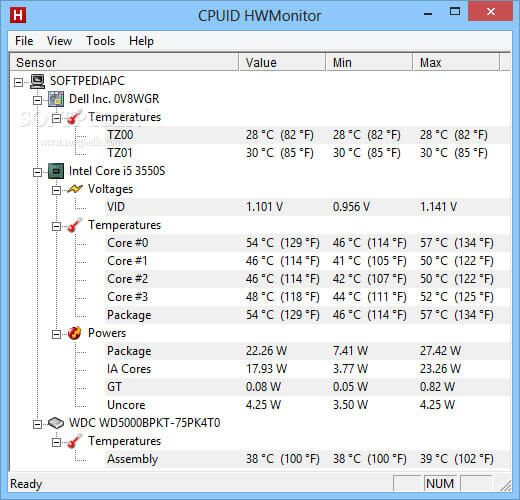Open the Tools menu

click(101, 41)
